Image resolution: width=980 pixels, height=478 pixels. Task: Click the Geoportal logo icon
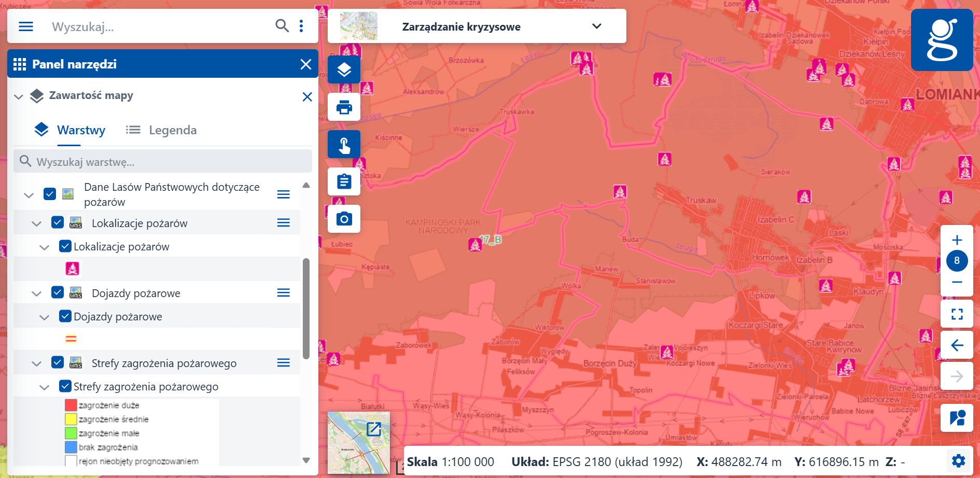click(x=942, y=40)
